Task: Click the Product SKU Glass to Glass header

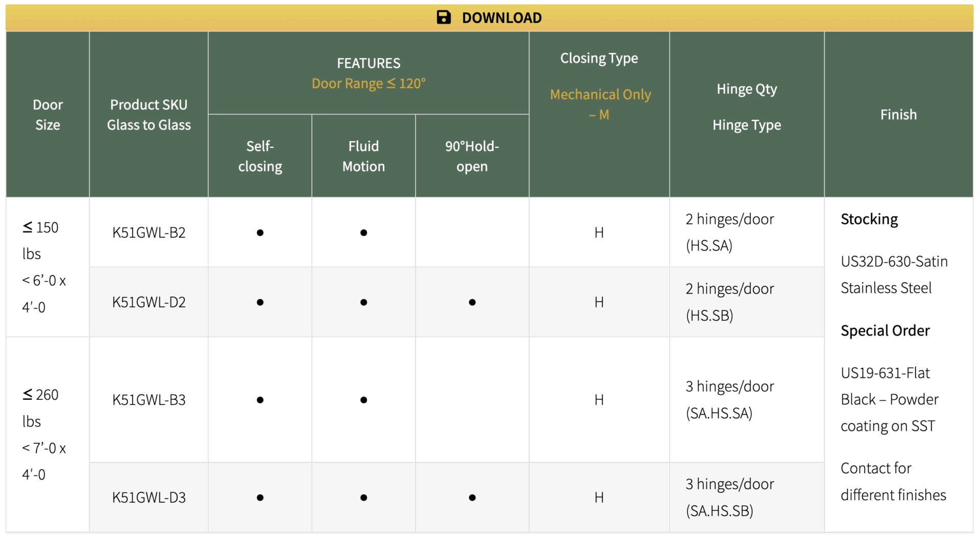Action: point(149,115)
